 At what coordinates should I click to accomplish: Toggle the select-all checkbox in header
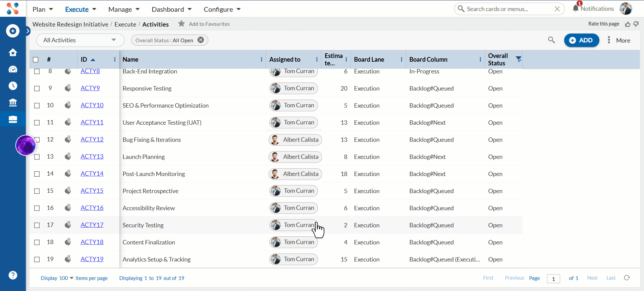click(36, 60)
